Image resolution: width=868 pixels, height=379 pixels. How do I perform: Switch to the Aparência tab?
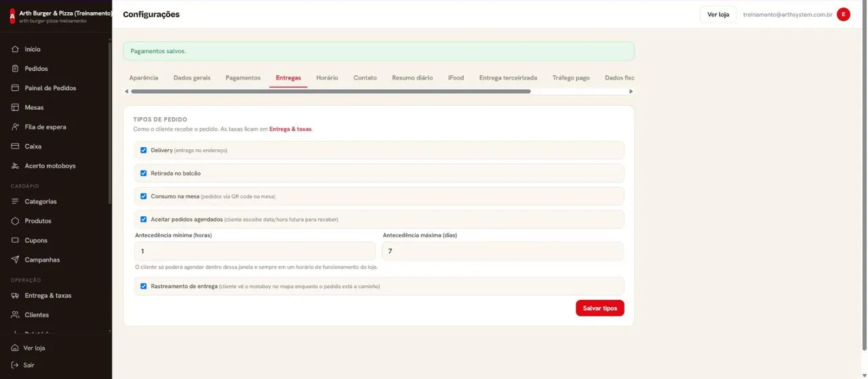coord(144,78)
